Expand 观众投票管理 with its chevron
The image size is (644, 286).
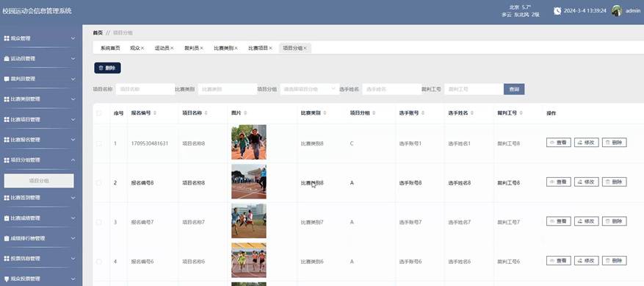coord(73,279)
